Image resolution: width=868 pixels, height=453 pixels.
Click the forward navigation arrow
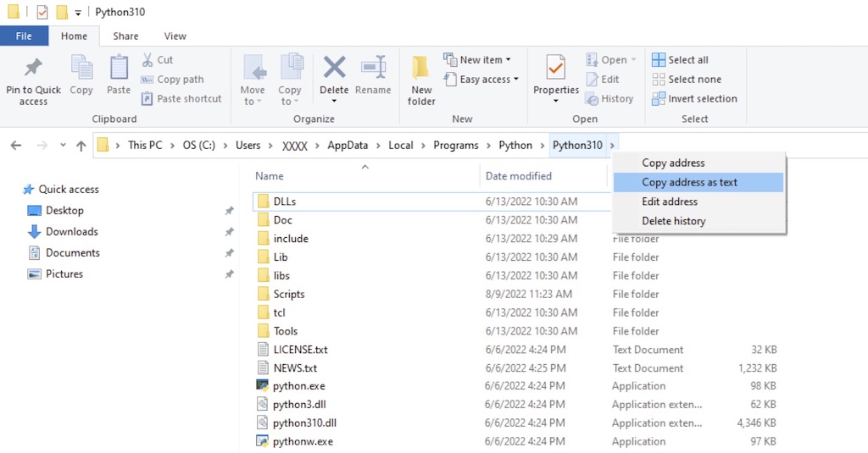[42, 146]
